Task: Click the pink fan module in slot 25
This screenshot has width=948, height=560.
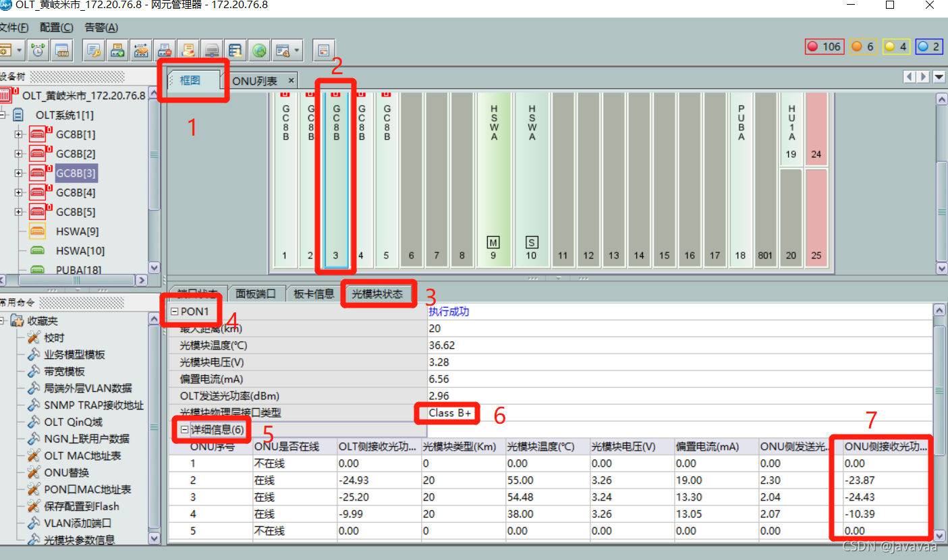Action: point(816,217)
